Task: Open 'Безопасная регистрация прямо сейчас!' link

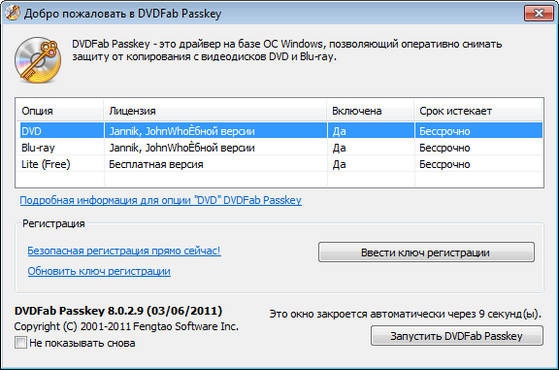Action: tap(124, 251)
